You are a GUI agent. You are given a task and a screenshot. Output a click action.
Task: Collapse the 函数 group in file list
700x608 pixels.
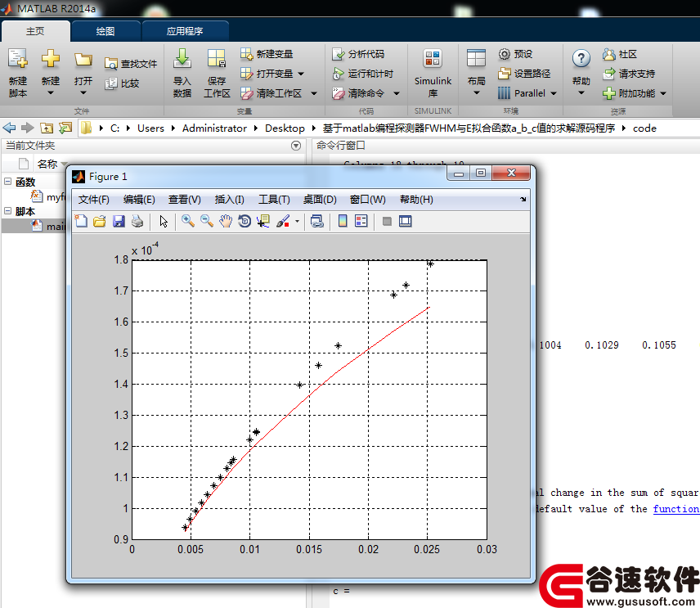(7, 182)
